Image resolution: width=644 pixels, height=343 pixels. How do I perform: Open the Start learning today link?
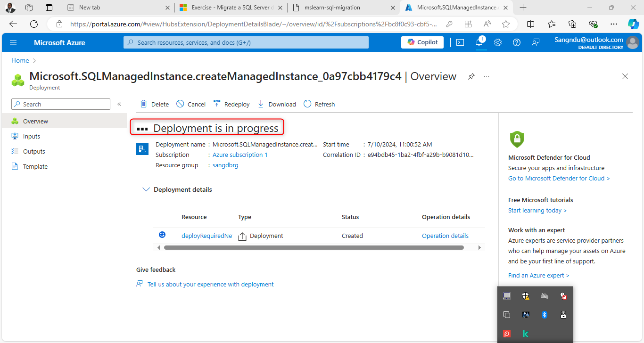(537, 210)
